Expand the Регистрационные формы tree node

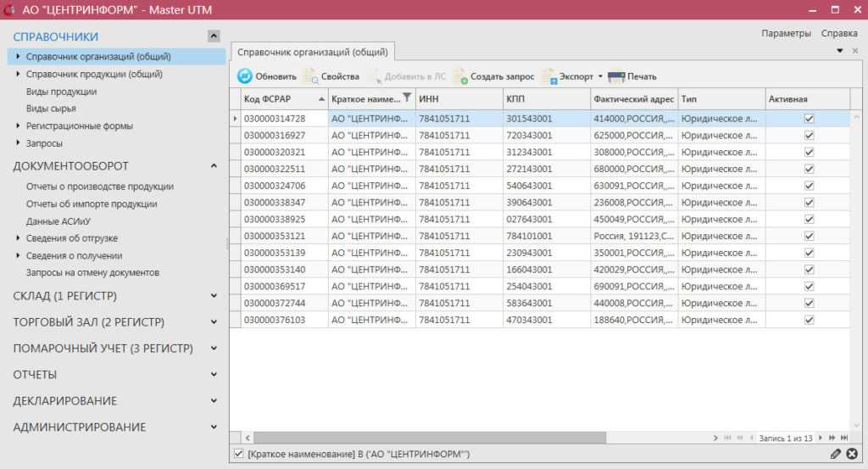pyautogui.click(x=18, y=126)
